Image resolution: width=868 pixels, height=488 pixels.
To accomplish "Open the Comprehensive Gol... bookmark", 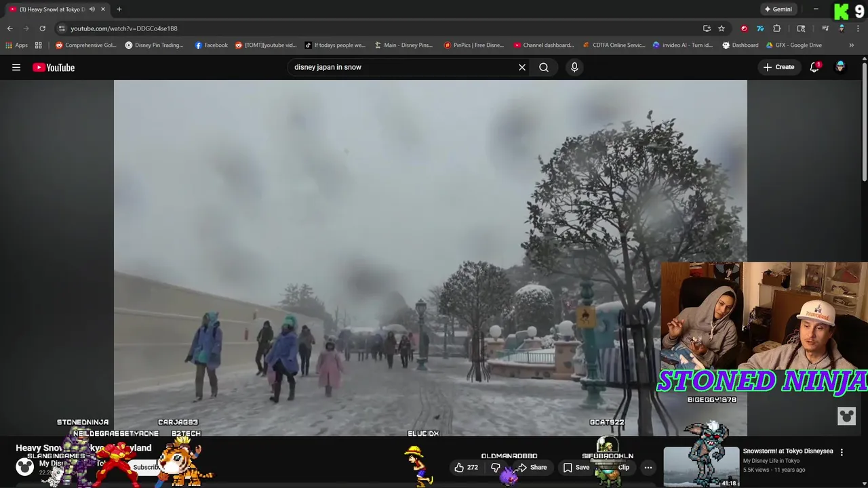I will (x=86, y=45).
